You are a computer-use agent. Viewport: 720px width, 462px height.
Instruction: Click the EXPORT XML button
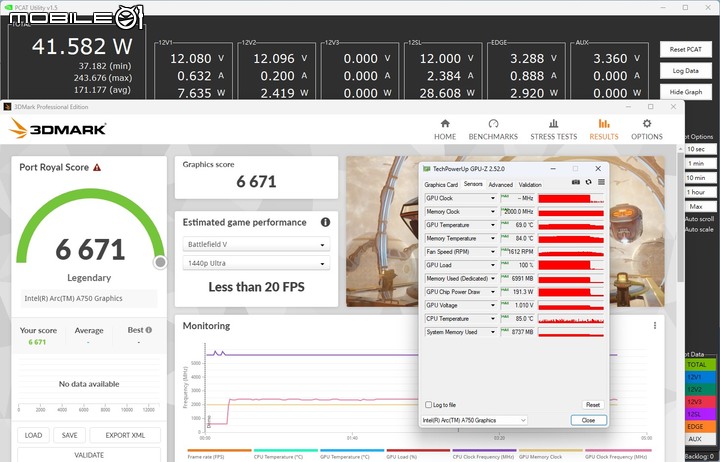point(125,435)
